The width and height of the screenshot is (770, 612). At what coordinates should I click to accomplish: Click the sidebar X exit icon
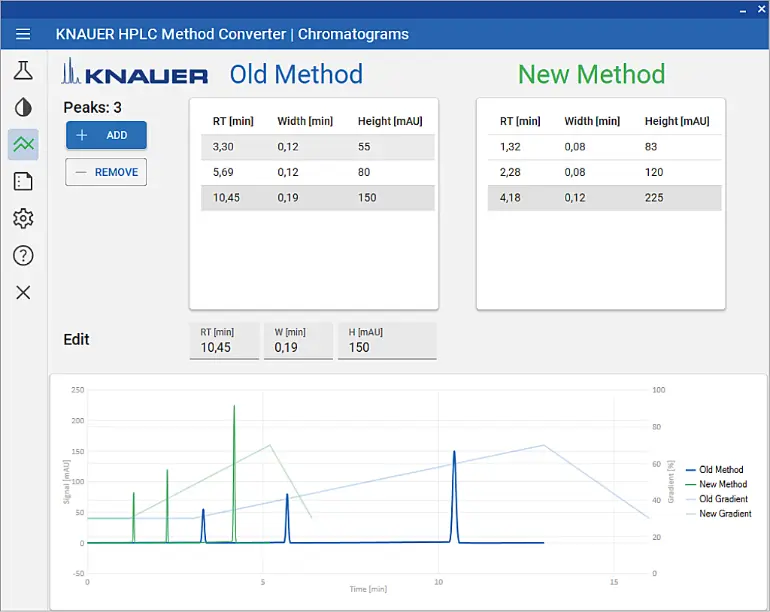tap(23, 293)
